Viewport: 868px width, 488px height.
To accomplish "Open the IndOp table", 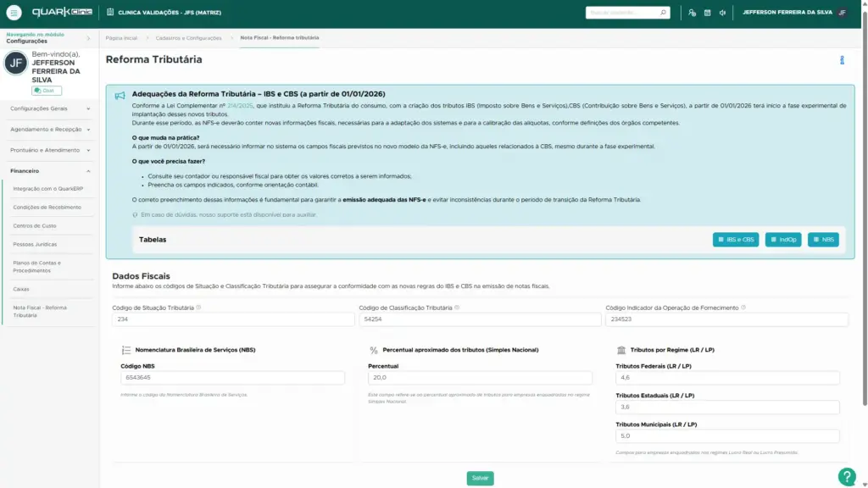I will pos(784,240).
